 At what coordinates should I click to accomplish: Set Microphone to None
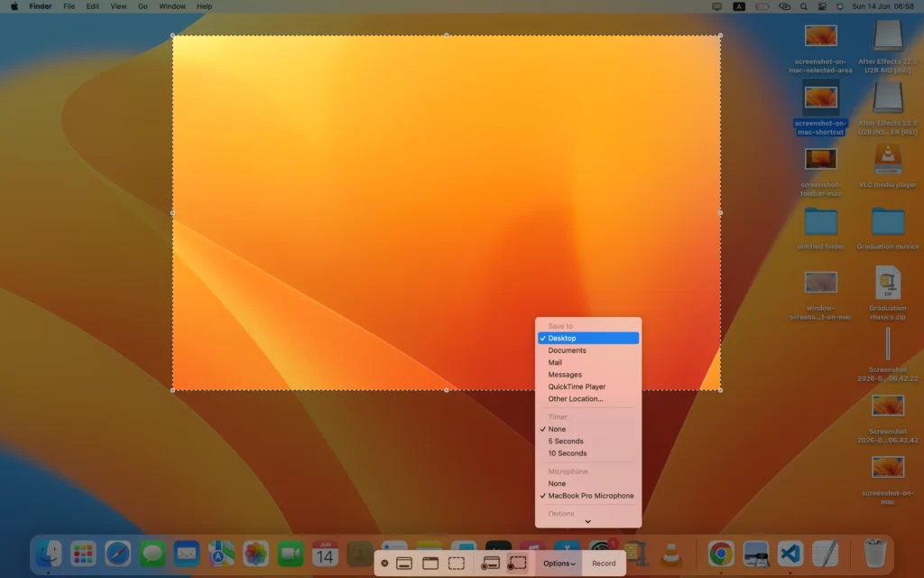(x=588, y=483)
